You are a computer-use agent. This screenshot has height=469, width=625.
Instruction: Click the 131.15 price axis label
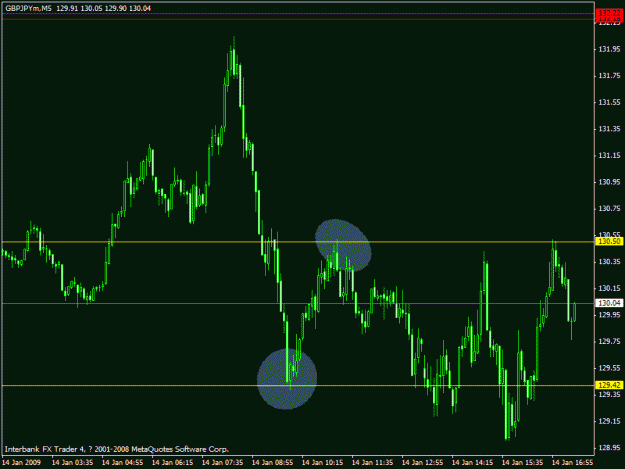(609, 155)
